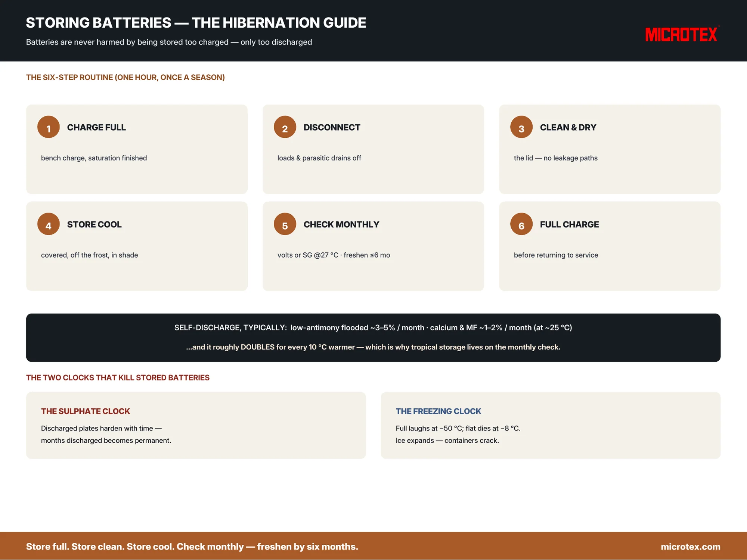
Task: Click the six-step routine section heading
Action: point(125,77)
